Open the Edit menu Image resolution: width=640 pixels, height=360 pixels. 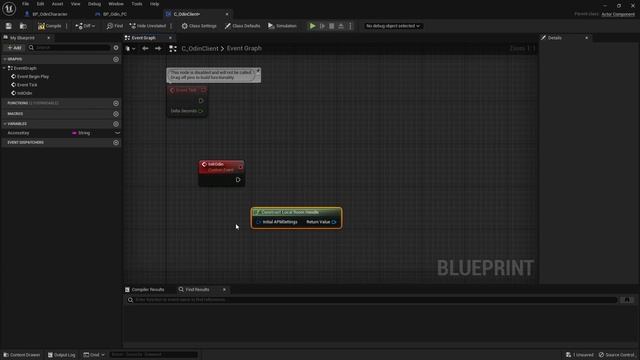(40, 4)
